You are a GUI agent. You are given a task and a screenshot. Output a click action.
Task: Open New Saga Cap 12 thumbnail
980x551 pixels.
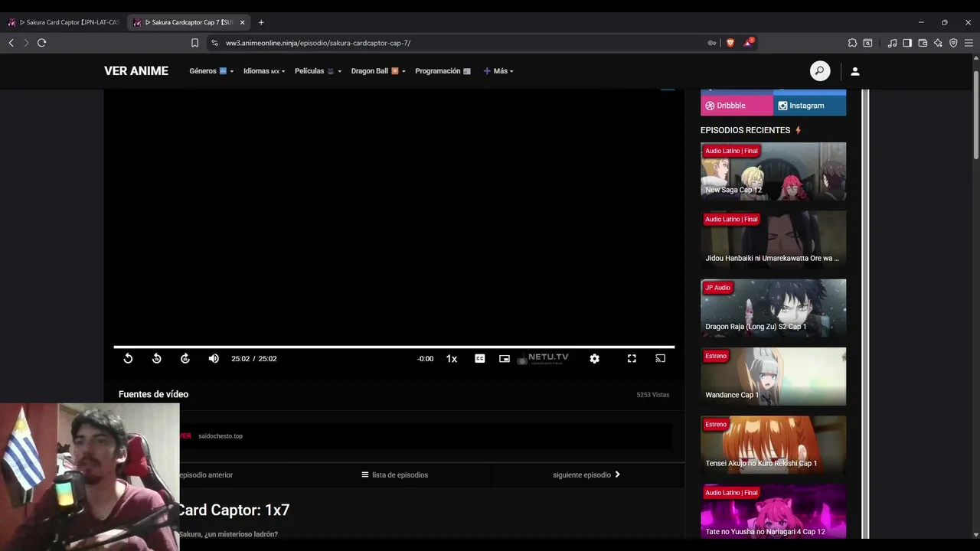coord(773,171)
